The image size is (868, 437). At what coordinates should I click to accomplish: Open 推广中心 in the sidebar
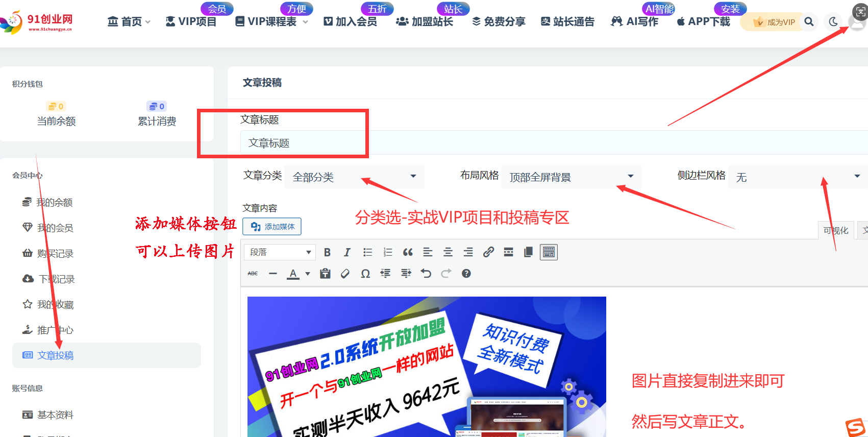click(x=47, y=330)
